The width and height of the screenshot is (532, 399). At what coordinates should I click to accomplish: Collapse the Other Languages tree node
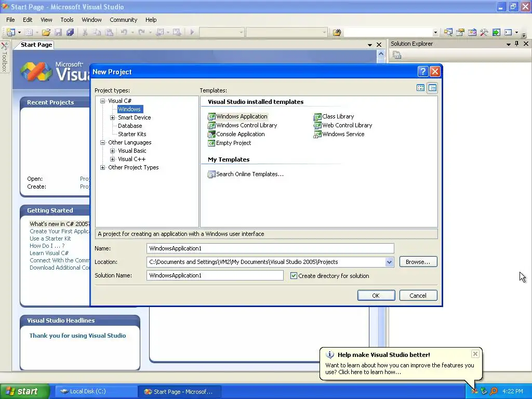click(103, 142)
